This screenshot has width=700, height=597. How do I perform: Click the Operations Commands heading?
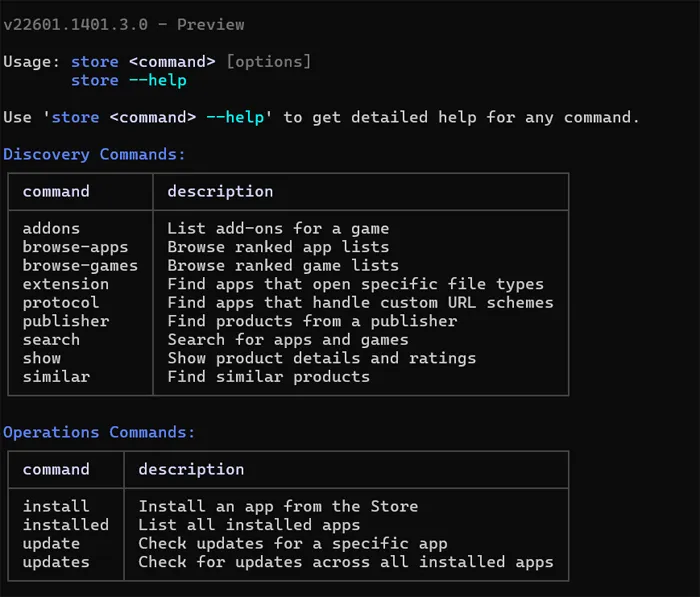(x=99, y=432)
